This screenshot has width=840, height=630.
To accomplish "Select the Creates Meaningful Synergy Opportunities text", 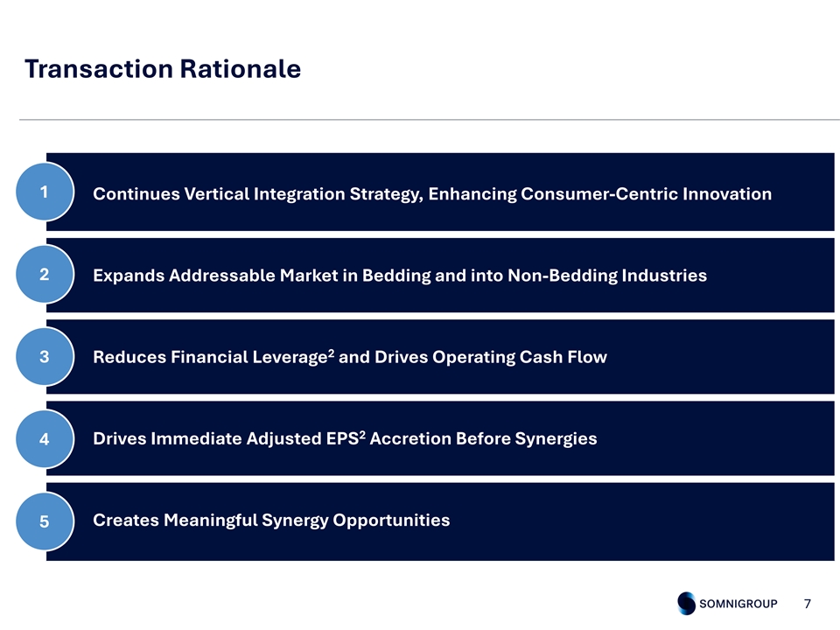I will click(x=271, y=520).
